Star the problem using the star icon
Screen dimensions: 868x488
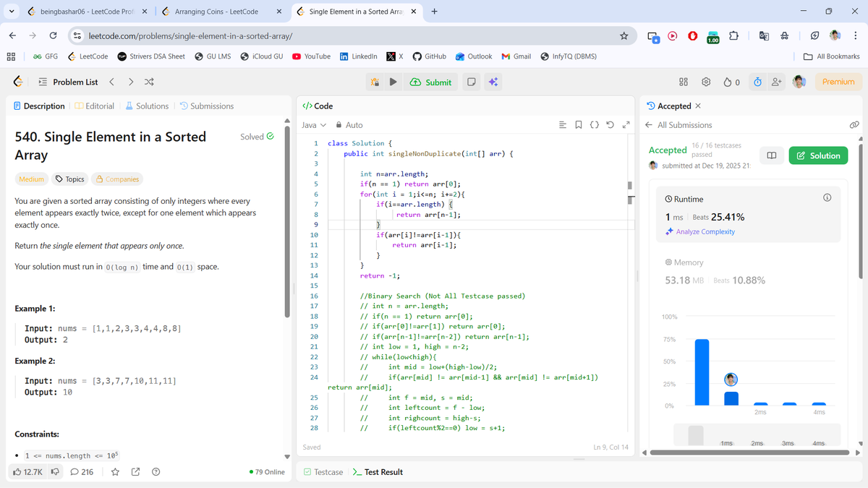114,471
